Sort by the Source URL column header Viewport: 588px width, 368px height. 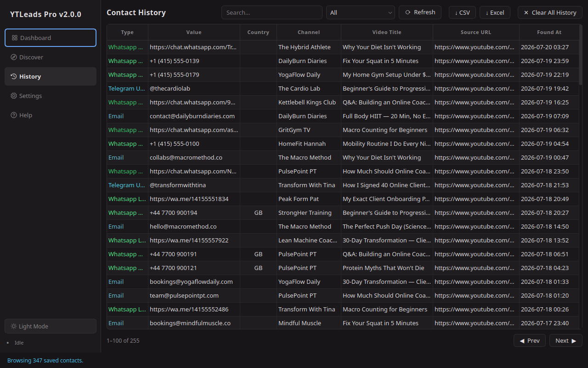(x=476, y=32)
